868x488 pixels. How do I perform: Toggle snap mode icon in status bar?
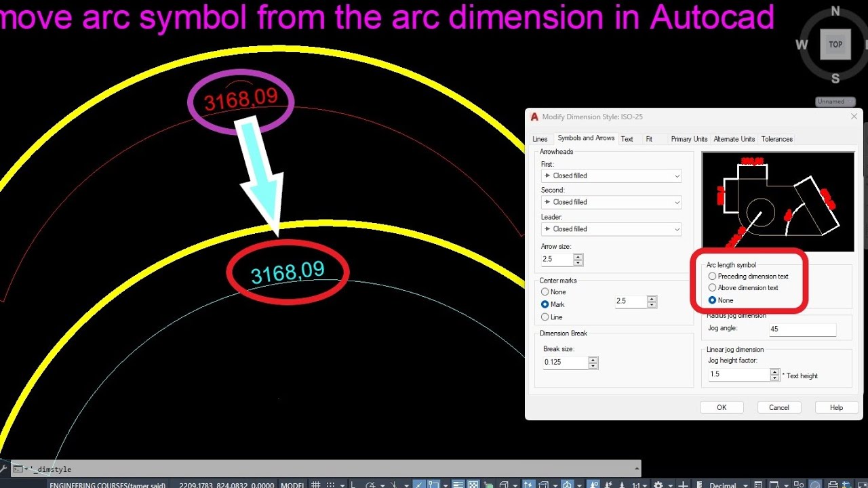coord(330,485)
